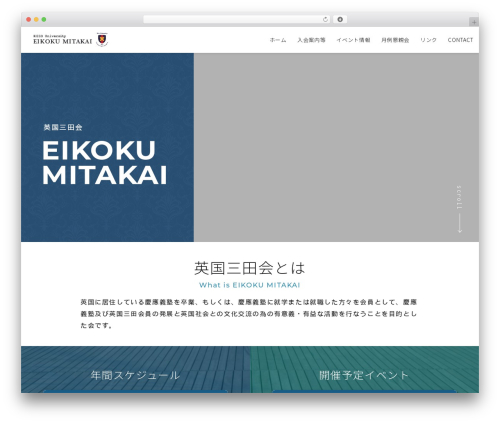
Task: Click the browser address bar
Action: [x=237, y=19]
